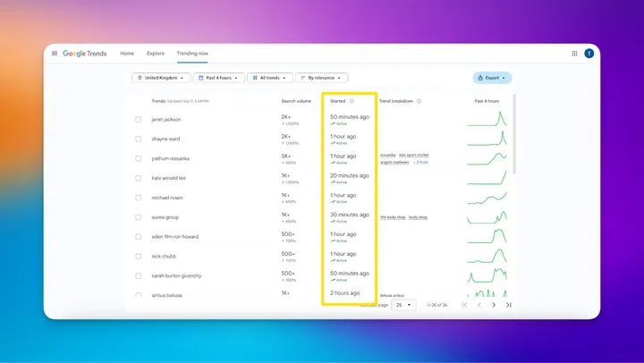Tick the eden film ron howard checkbox

pyautogui.click(x=139, y=237)
